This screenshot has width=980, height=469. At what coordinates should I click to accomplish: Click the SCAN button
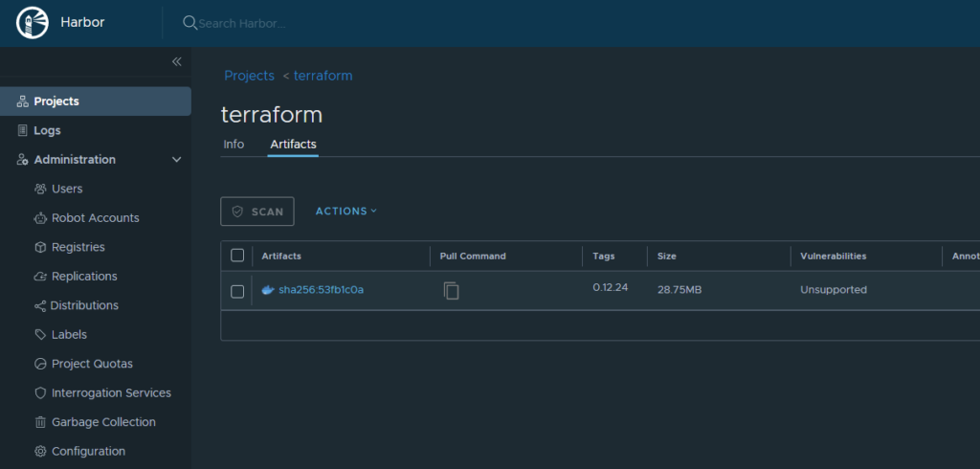click(257, 212)
